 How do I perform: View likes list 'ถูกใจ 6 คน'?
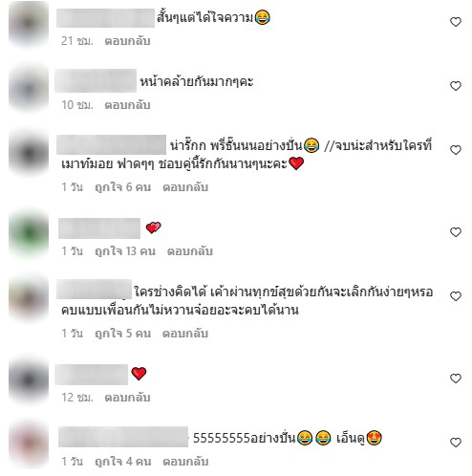click(123, 187)
